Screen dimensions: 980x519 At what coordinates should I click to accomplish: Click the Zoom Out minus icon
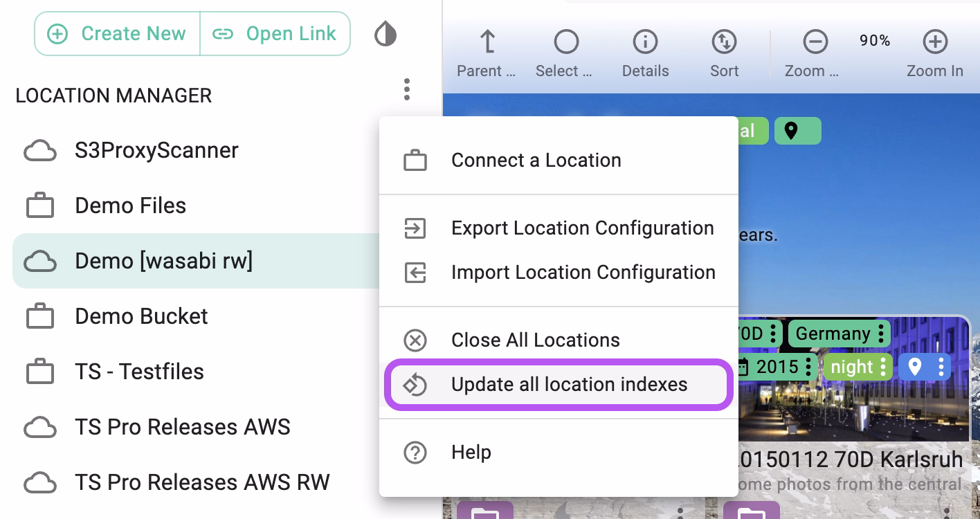[x=815, y=42]
